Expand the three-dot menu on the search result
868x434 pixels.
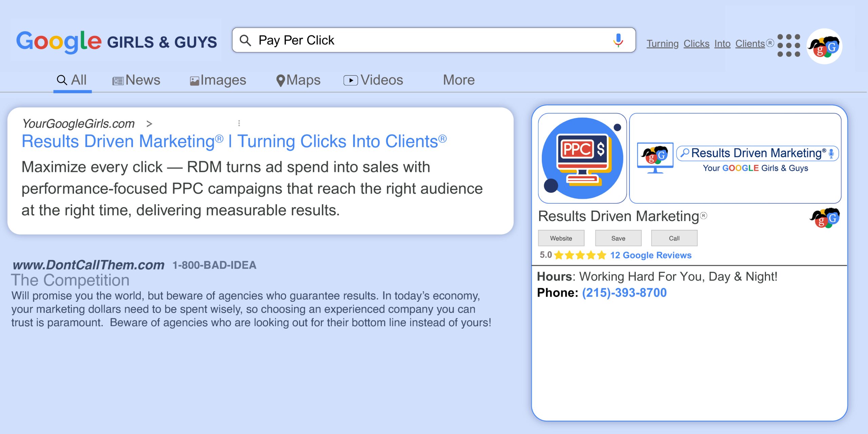[239, 123]
